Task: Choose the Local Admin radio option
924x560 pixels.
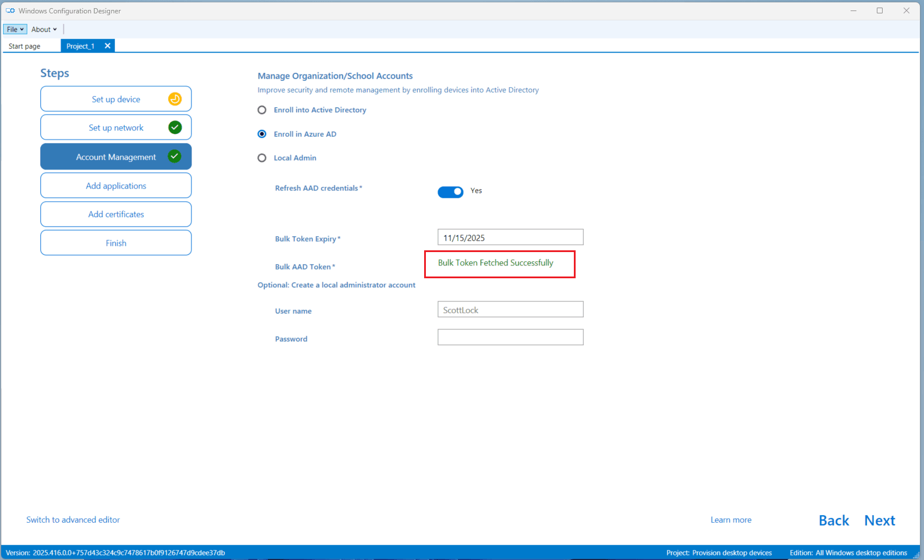Action: click(x=262, y=158)
